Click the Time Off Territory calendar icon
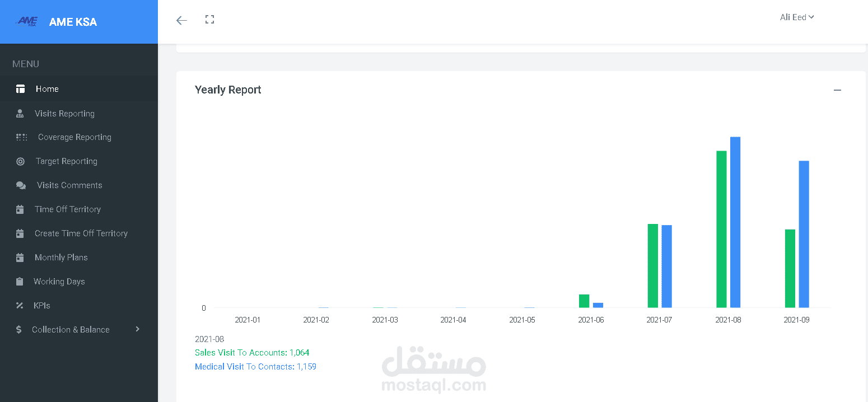Image resolution: width=868 pixels, height=402 pixels. tap(20, 209)
